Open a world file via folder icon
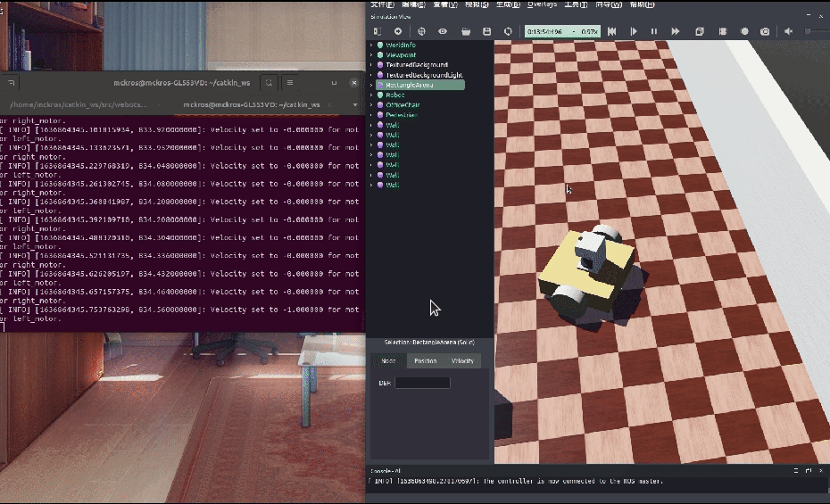Viewport: 830px width, 504px height. pyautogui.click(x=466, y=32)
